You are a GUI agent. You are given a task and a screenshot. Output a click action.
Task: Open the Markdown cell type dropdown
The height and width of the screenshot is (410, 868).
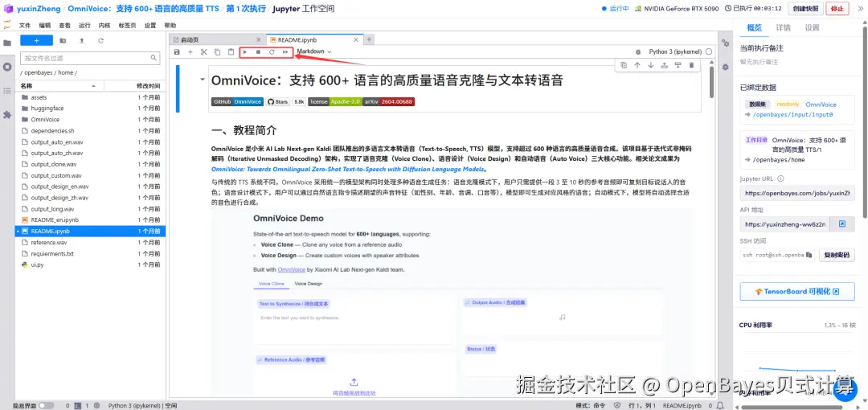pyautogui.click(x=314, y=51)
